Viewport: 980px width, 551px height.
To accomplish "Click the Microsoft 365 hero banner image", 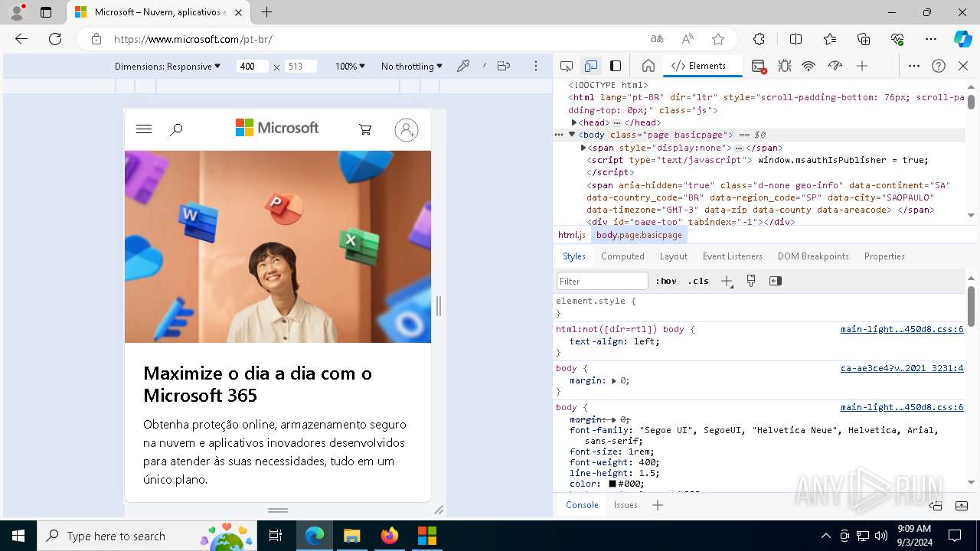I will (x=278, y=246).
